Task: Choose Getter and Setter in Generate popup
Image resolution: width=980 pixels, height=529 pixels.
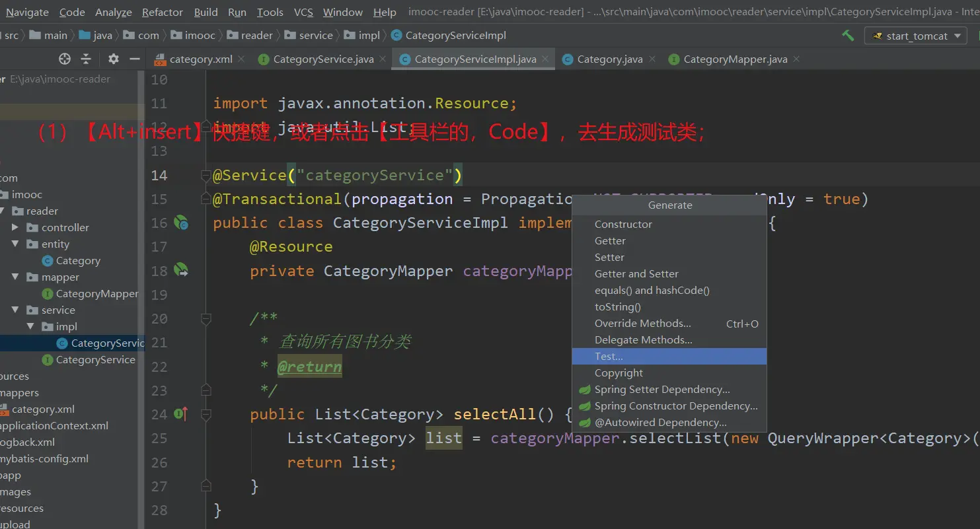Action: tap(636, 274)
